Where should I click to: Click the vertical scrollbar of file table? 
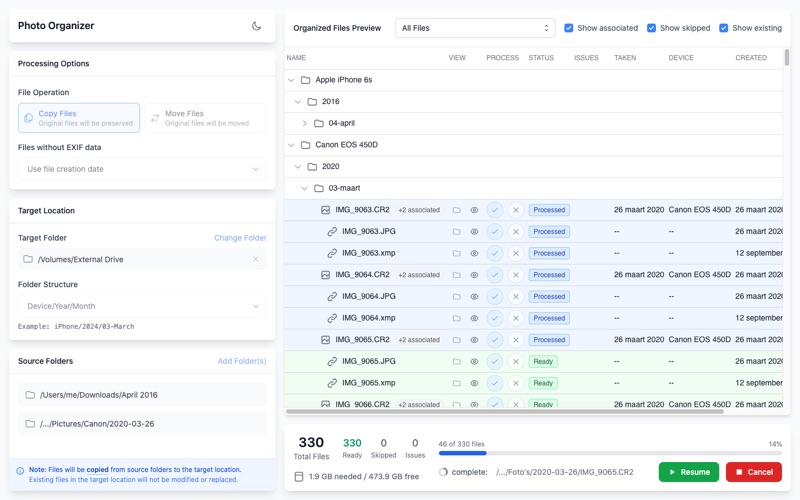[786, 57]
